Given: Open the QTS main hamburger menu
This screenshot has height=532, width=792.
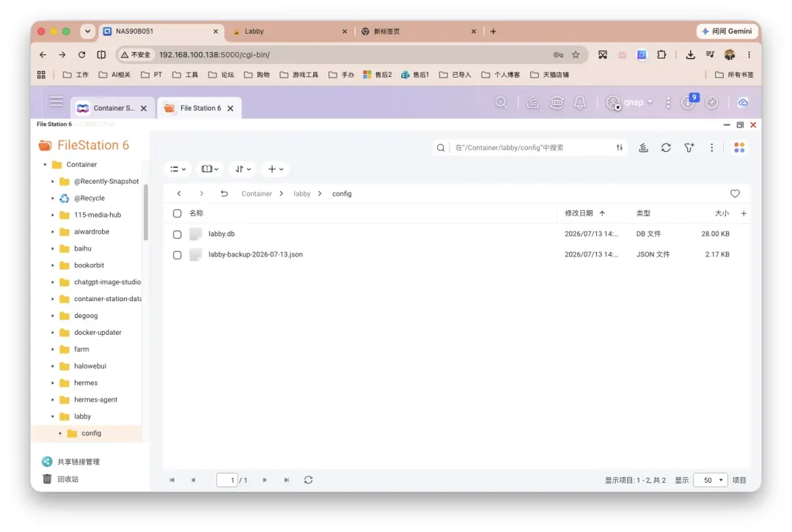Looking at the screenshot, I should tap(56, 102).
